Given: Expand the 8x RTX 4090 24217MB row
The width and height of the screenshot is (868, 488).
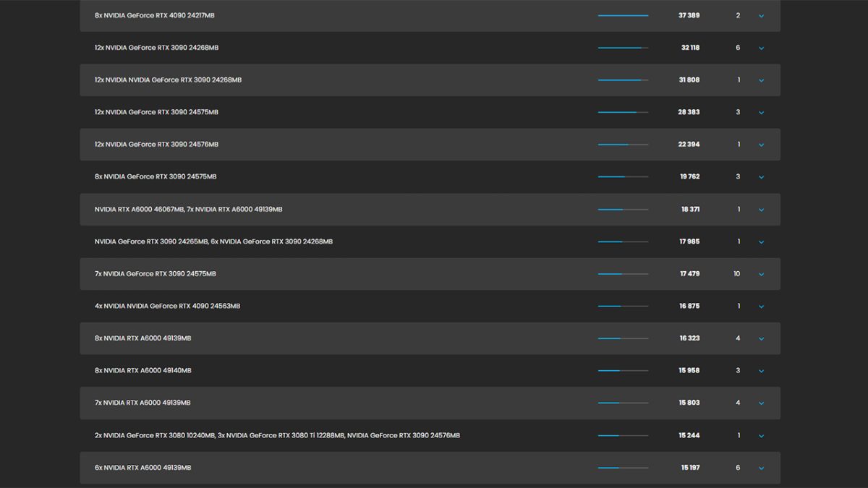Looking at the screenshot, I should pyautogui.click(x=761, y=16).
